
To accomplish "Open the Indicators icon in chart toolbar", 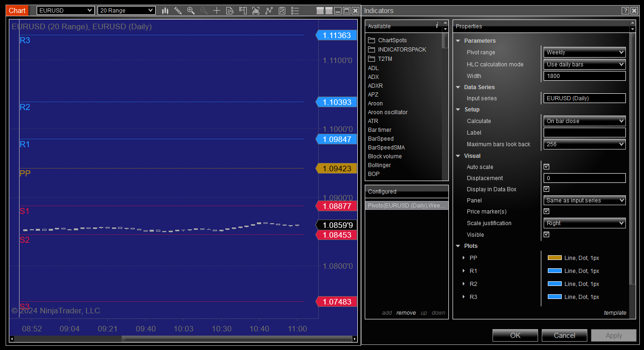I will [269, 10].
